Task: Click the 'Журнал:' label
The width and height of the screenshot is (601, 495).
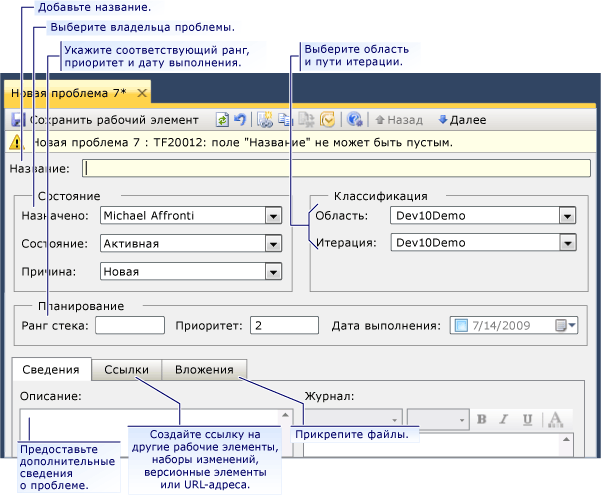Action: [x=329, y=396]
